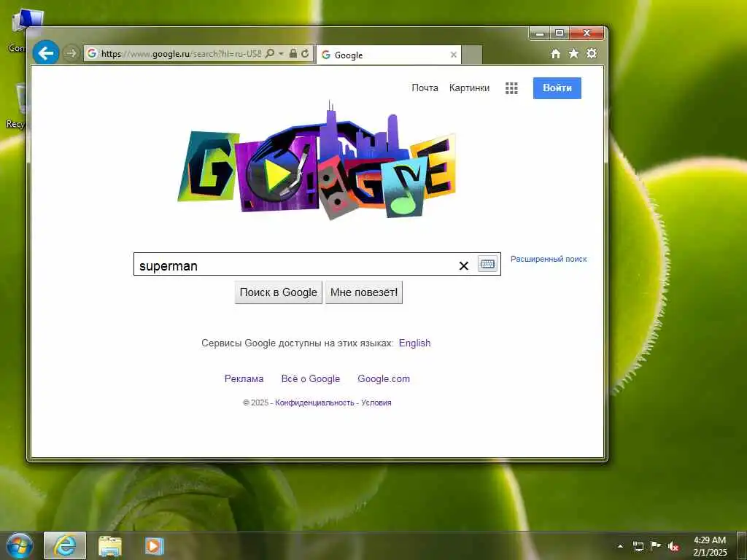Click the Internet Explorer taskbar icon
Screen dimensions: 747x560
[65, 545]
